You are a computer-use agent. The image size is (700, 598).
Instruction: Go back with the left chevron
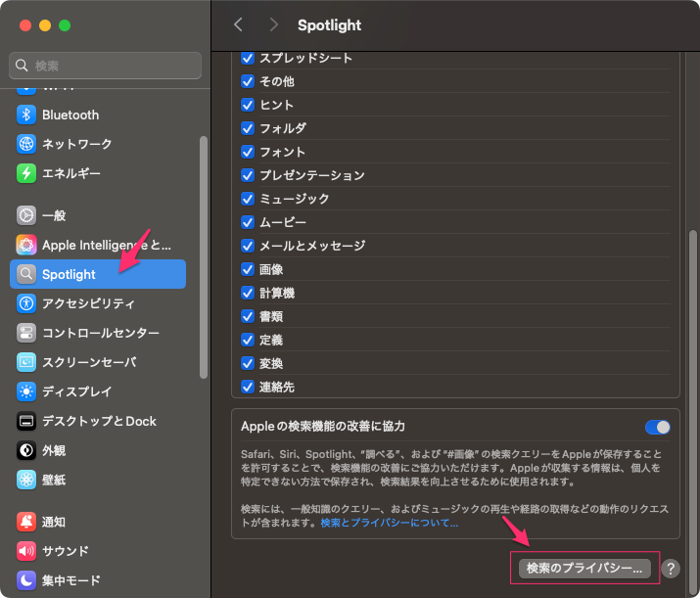point(239,25)
